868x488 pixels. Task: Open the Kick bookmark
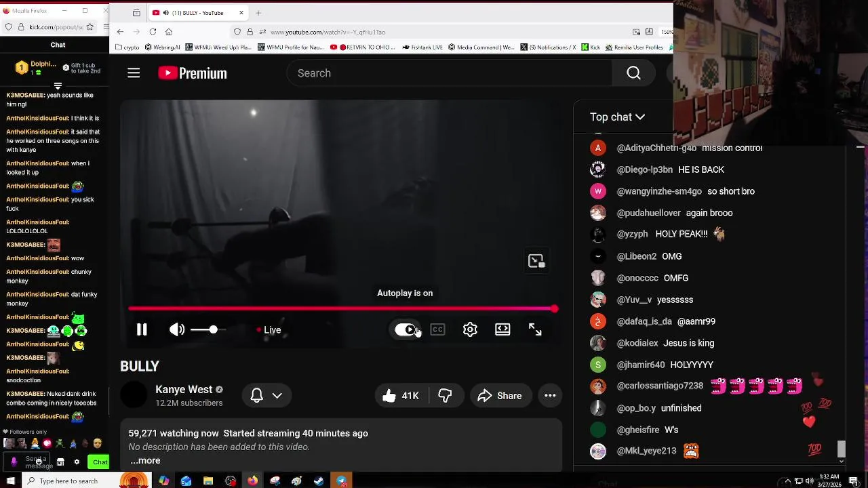[591, 47]
